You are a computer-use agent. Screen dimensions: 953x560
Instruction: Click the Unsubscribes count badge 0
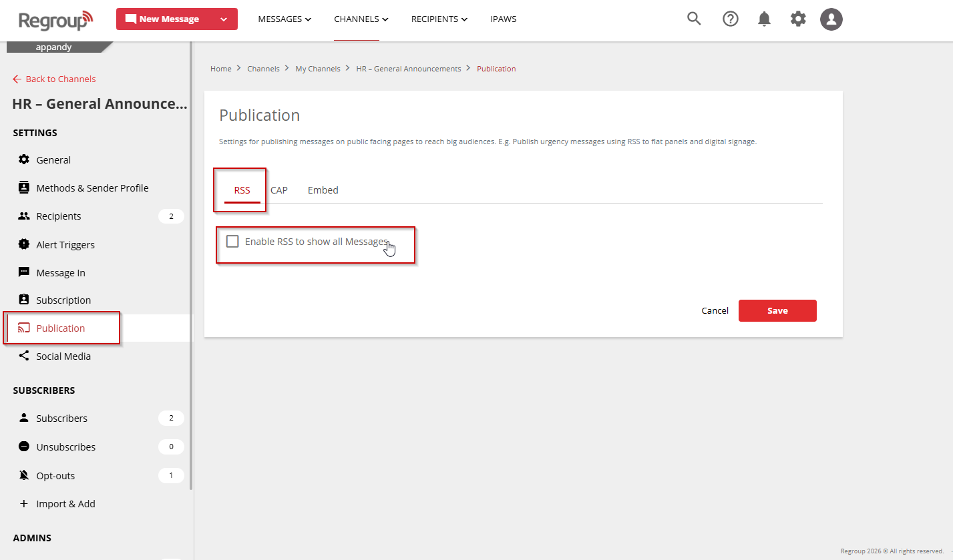coord(171,447)
